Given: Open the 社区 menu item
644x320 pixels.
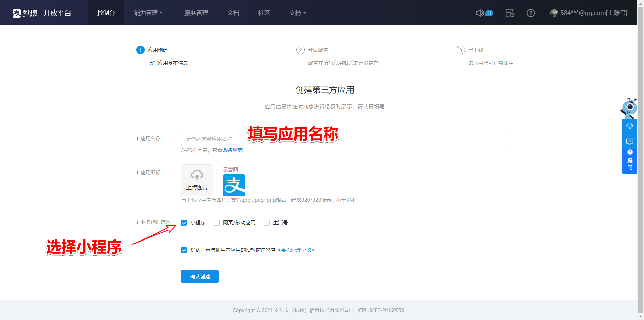Looking at the screenshot, I should [x=264, y=13].
